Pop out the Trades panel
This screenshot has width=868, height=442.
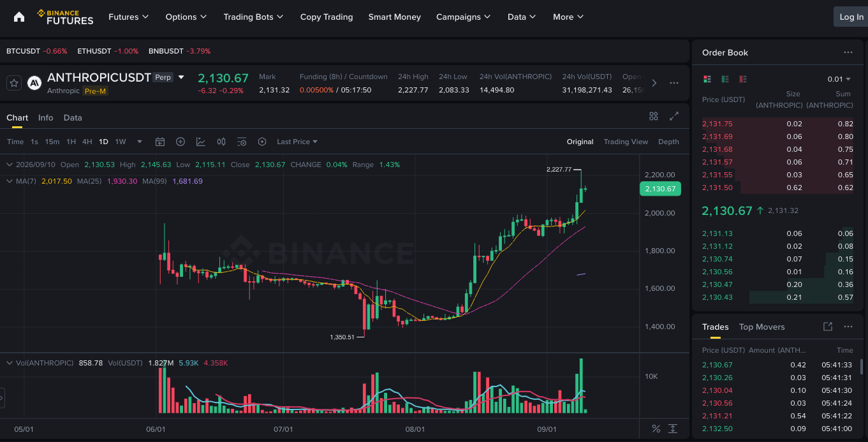pos(828,327)
